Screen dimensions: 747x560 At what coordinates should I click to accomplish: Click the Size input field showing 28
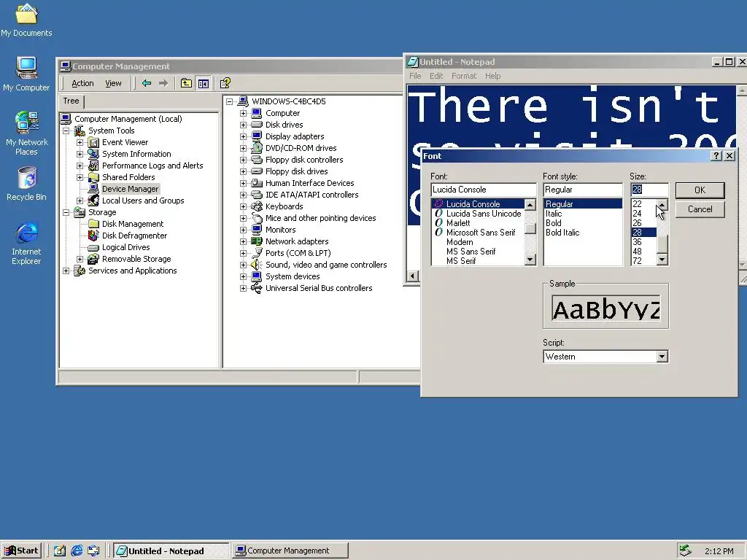coord(649,190)
